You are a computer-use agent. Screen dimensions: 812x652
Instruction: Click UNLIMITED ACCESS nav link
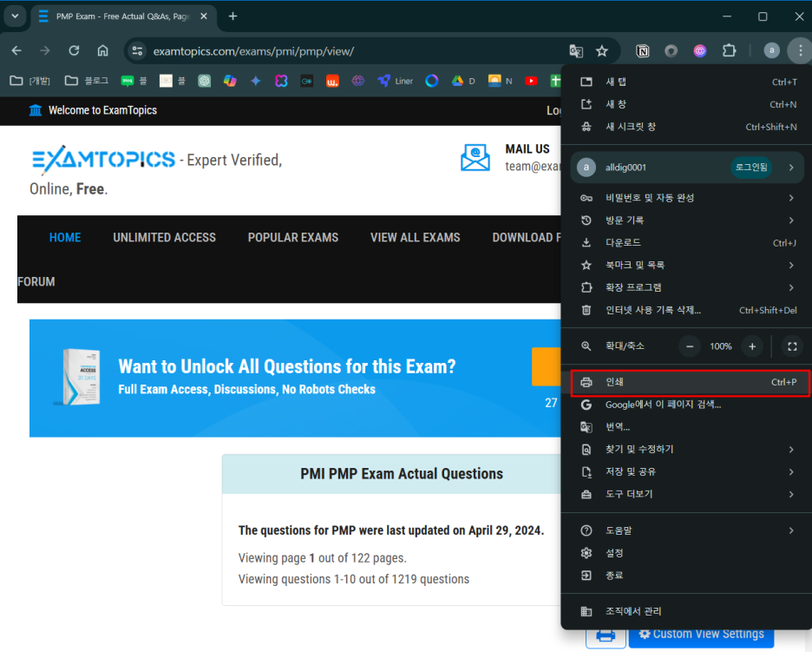(x=164, y=237)
